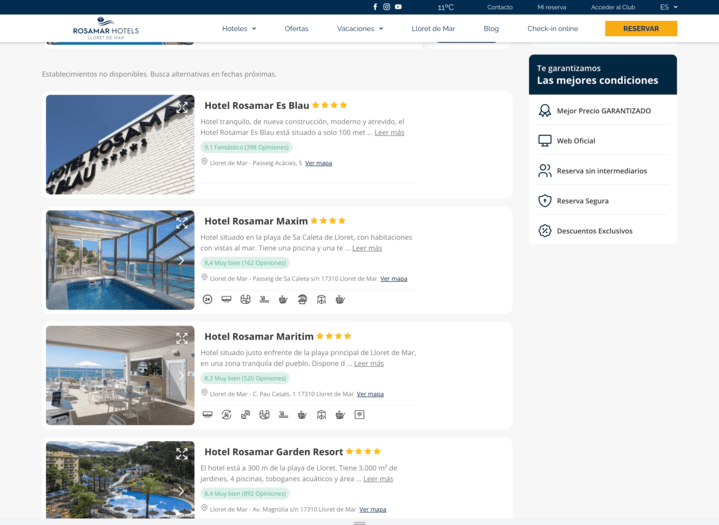Open the Rosamar YouTube icon
The height and width of the screenshot is (525, 719).
(x=398, y=7)
